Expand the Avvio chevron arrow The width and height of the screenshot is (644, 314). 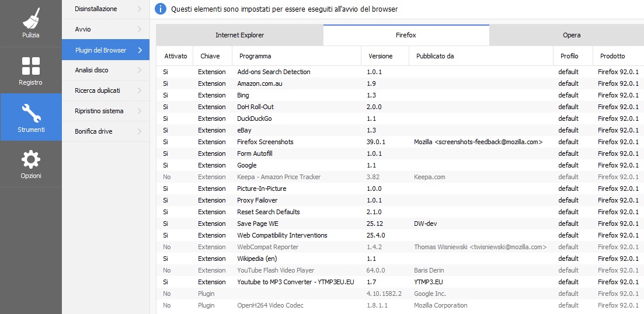point(140,30)
